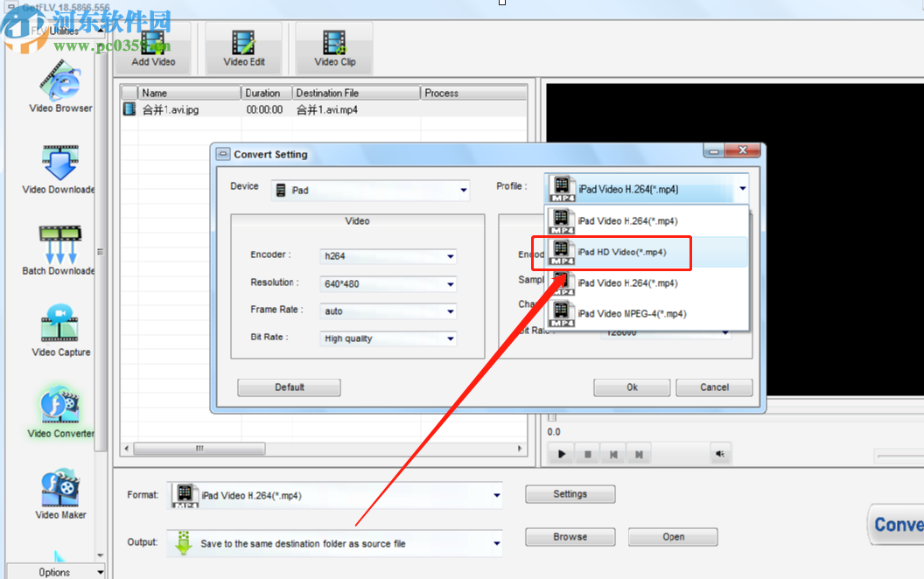Viewport: 924px width, 579px height.
Task: Sort file list by Name column
Action: point(189,93)
